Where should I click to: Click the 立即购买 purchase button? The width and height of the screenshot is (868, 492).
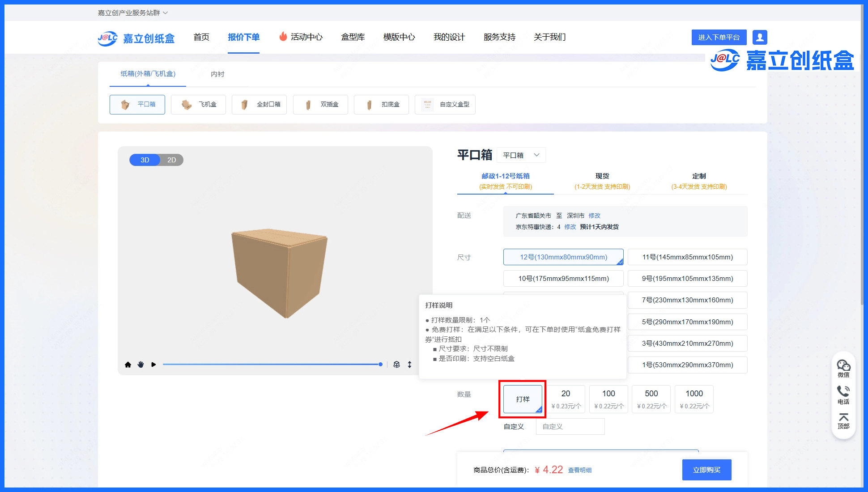click(x=706, y=470)
